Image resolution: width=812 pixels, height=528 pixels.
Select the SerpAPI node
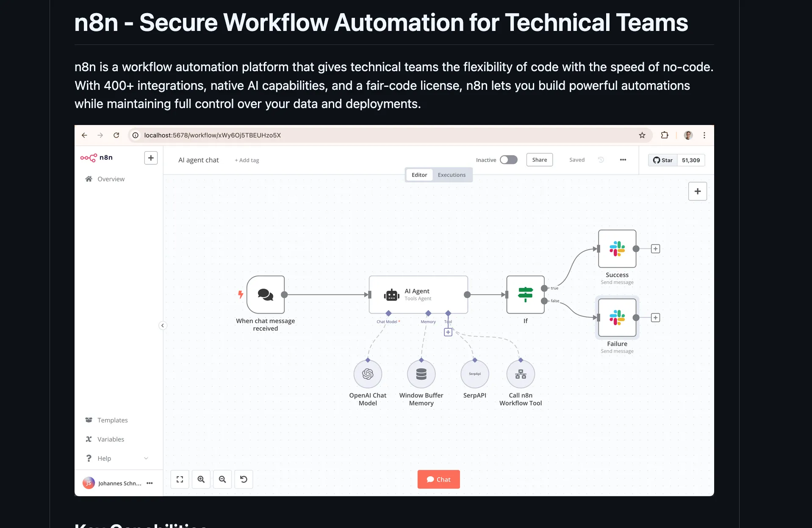[475, 374]
